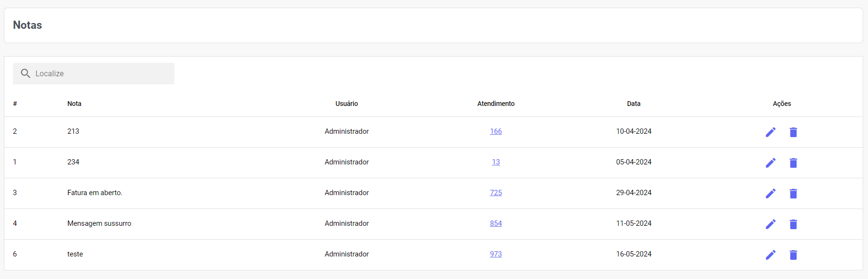
Task: Edit the note "213"
Action: pyautogui.click(x=770, y=132)
